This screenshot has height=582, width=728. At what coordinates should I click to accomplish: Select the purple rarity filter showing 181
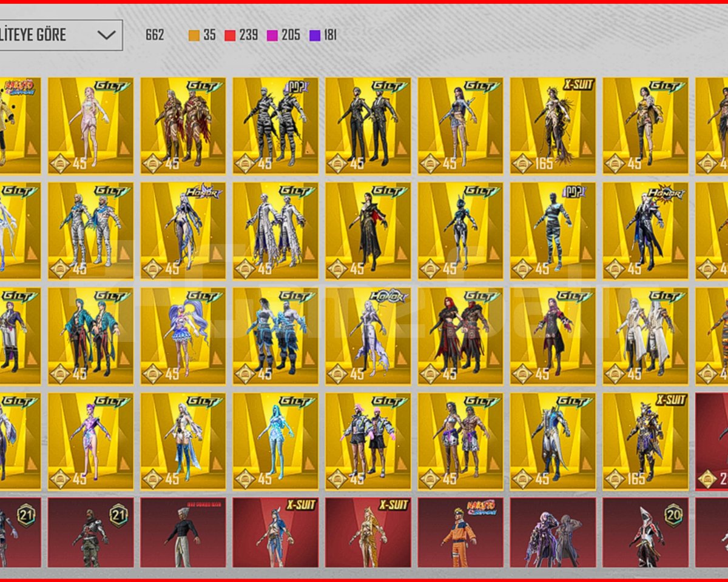[x=323, y=35]
